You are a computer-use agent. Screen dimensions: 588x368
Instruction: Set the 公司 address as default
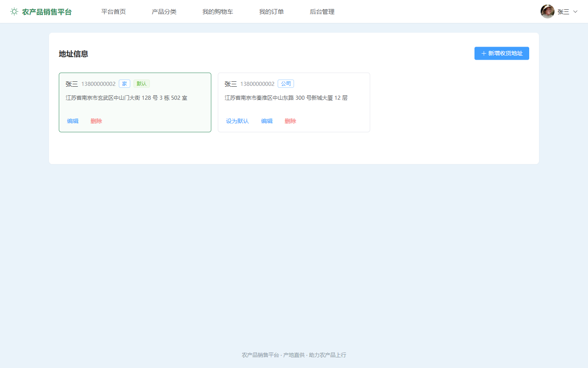237,121
